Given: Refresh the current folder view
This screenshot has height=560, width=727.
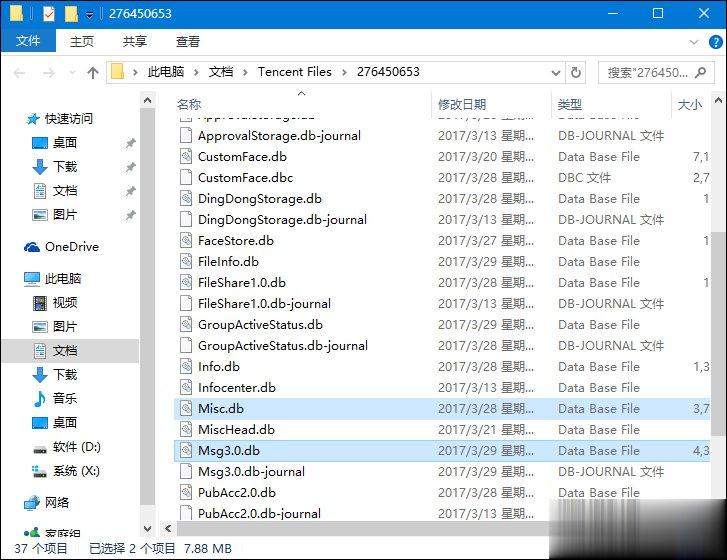Looking at the screenshot, I should pos(575,73).
